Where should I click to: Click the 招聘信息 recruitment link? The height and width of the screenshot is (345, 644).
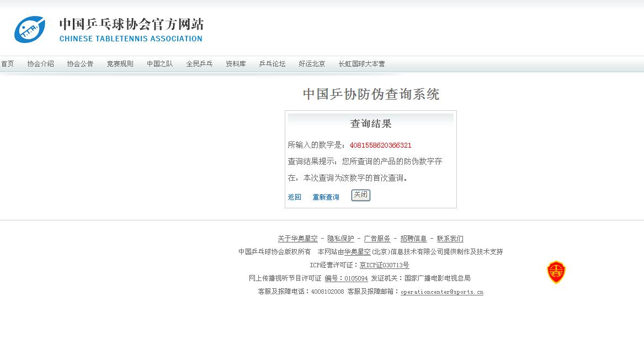pos(413,239)
